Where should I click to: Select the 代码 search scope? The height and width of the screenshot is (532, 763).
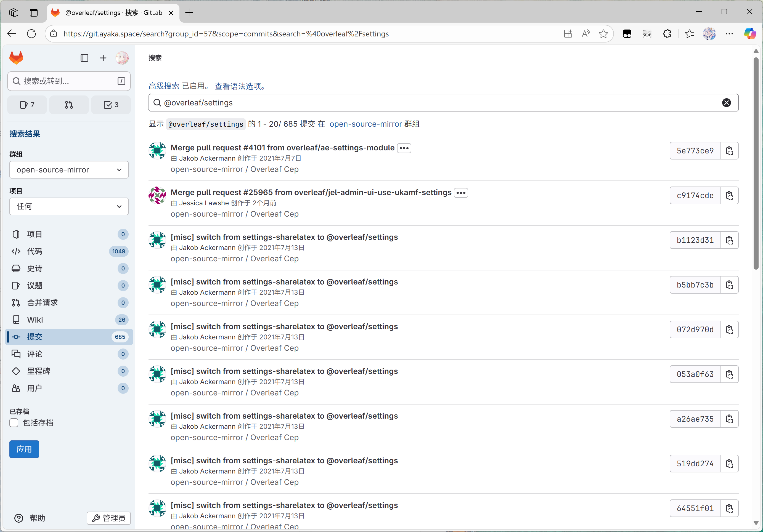pyautogui.click(x=34, y=251)
